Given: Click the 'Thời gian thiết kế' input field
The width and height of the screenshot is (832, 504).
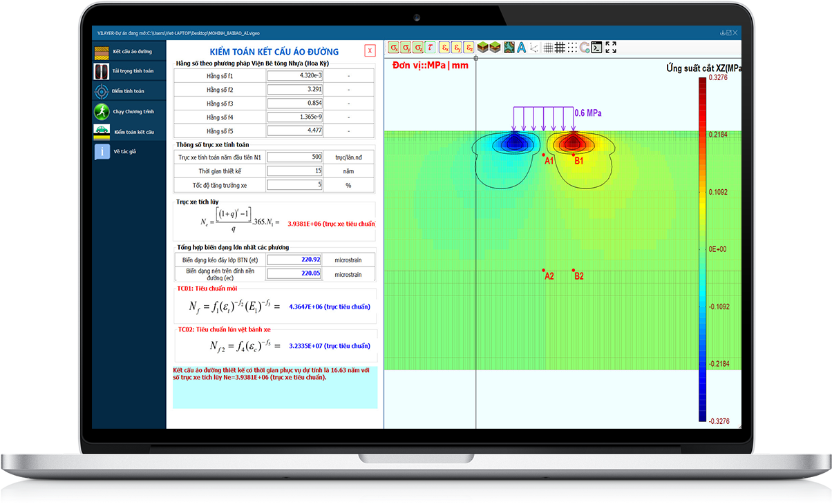Looking at the screenshot, I should pyautogui.click(x=295, y=171).
